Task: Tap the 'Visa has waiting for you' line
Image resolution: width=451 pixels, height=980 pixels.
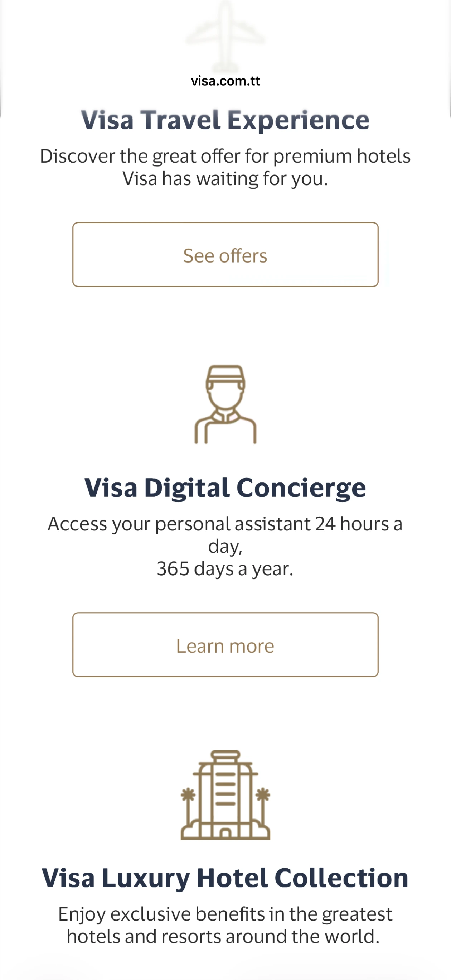Action: [x=225, y=178]
